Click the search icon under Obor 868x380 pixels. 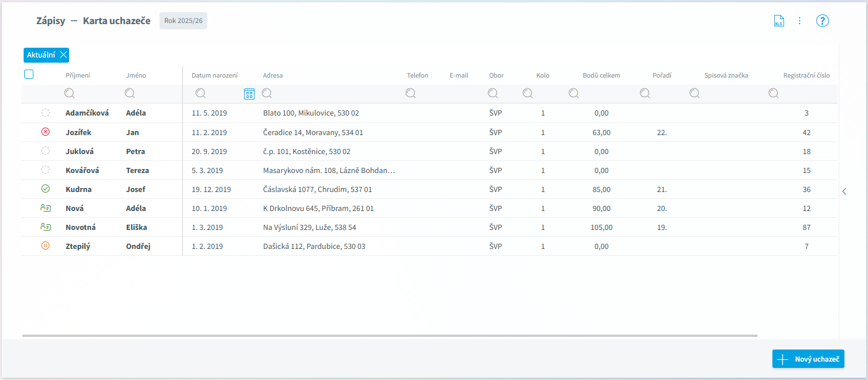[x=493, y=93]
